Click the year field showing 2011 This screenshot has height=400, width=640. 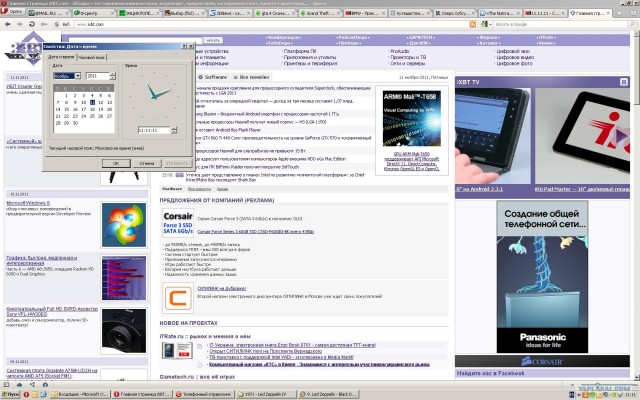98,76
